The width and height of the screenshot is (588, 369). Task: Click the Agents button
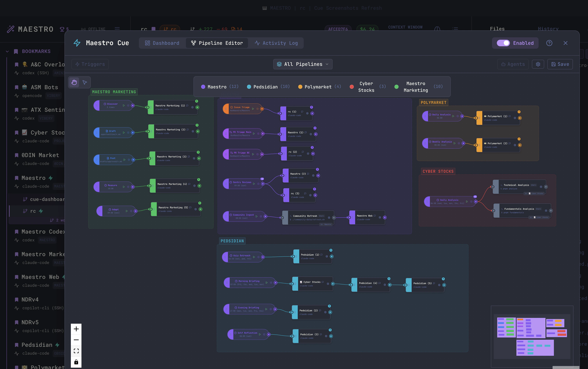coord(513,64)
